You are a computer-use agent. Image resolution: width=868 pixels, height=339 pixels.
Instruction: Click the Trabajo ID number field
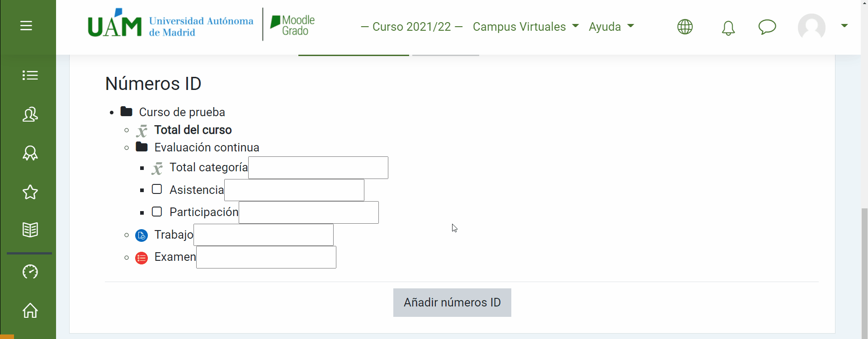tap(264, 235)
